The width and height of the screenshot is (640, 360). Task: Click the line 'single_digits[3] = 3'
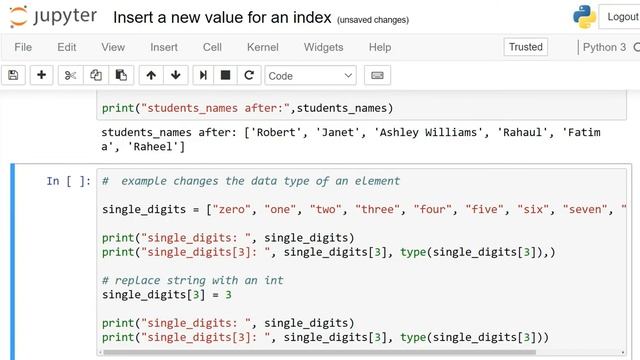click(x=167, y=295)
